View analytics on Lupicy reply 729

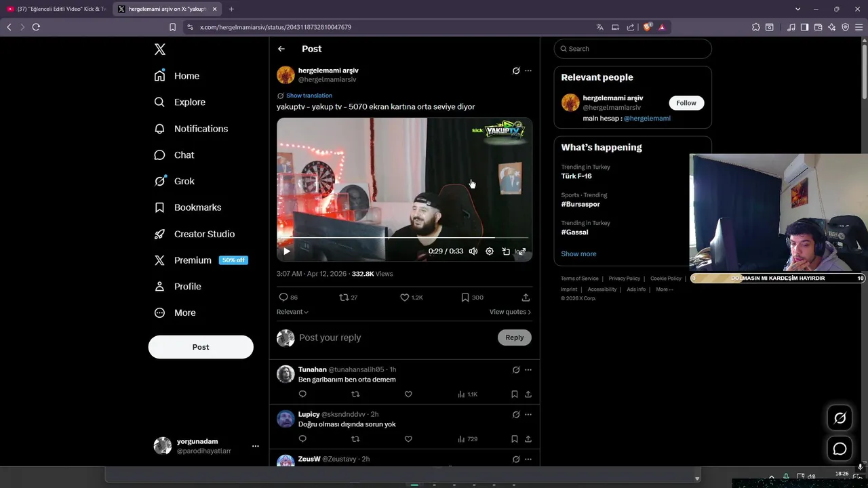[467, 439]
